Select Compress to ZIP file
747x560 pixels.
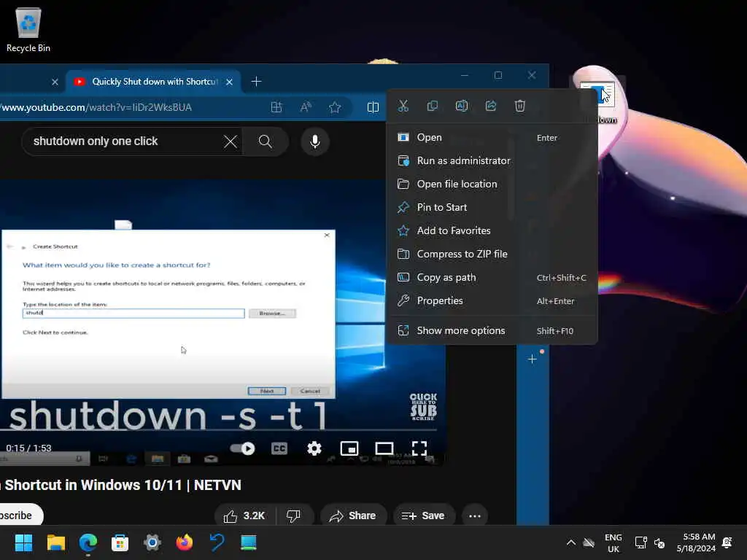492,254
